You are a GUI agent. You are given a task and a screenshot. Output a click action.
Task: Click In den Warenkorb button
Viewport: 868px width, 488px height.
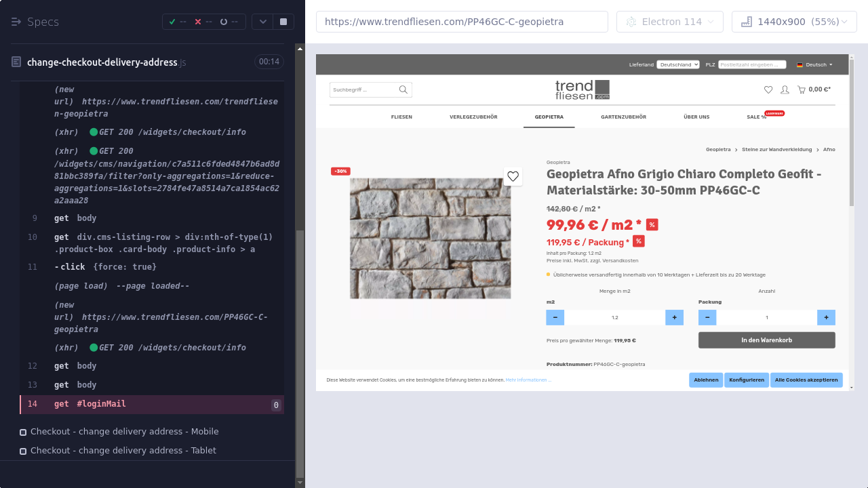(766, 340)
